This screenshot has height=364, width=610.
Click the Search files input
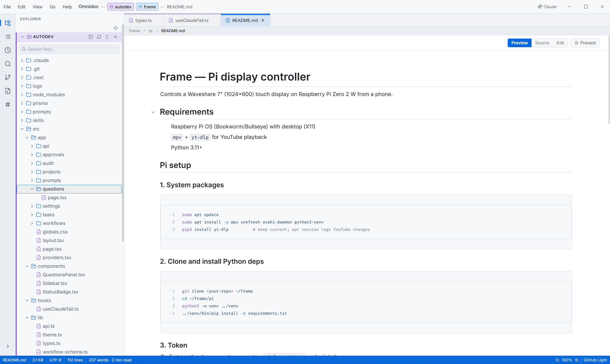tap(69, 49)
